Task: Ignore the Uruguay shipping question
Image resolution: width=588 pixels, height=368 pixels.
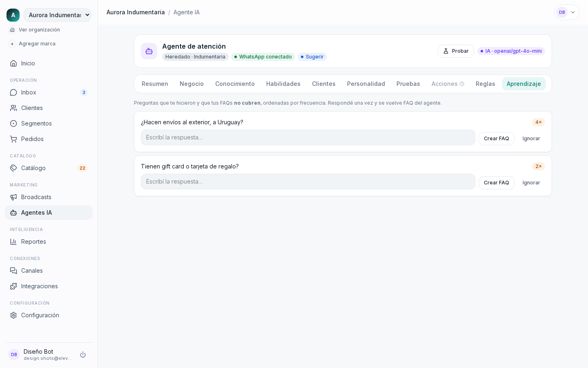Action: point(531,139)
